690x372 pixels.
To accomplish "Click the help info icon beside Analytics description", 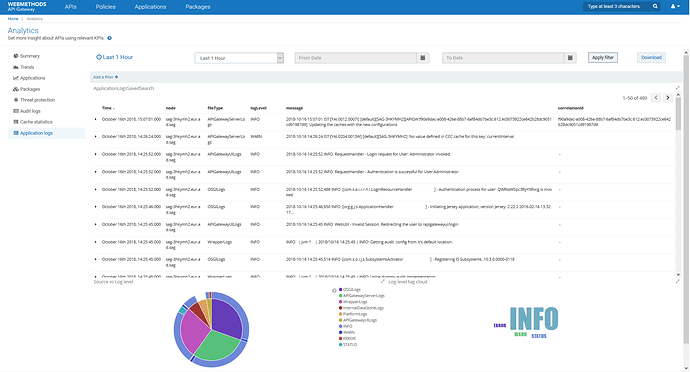I will coord(110,38).
